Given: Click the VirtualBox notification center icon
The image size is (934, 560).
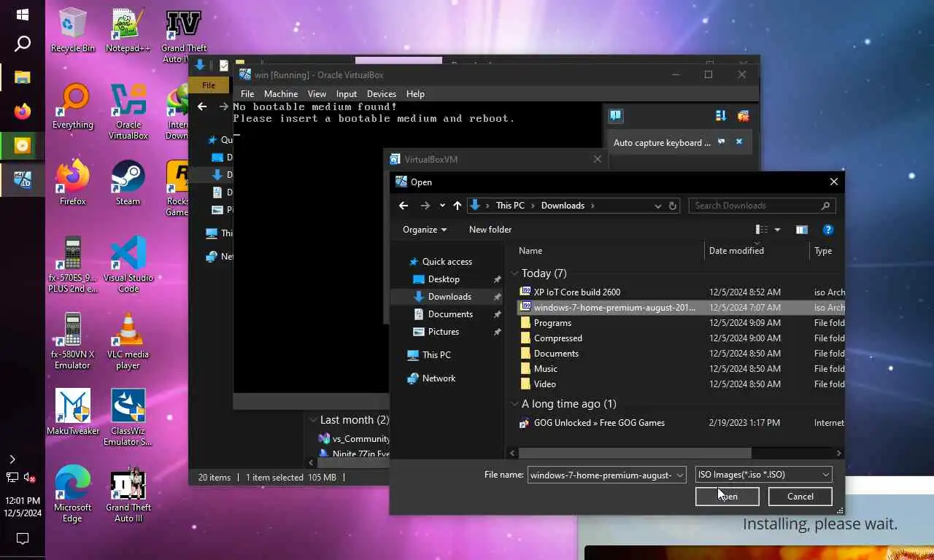Looking at the screenshot, I should click(x=616, y=115).
